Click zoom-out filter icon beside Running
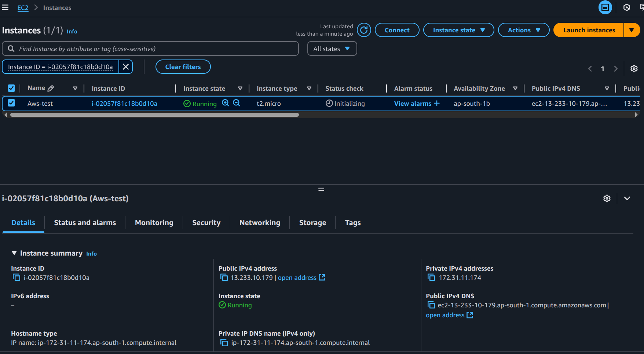The height and width of the screenshot is (354, 644). pos(237,103)
